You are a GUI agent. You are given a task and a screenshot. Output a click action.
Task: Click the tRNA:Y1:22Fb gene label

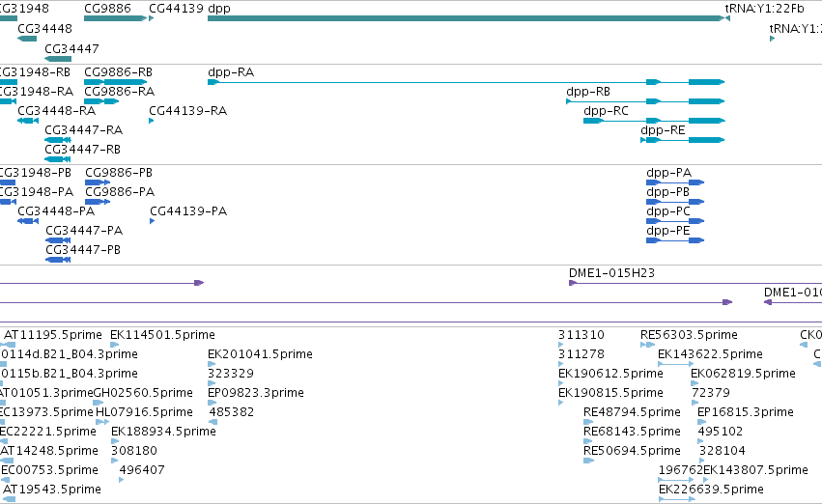pos(764,9)
